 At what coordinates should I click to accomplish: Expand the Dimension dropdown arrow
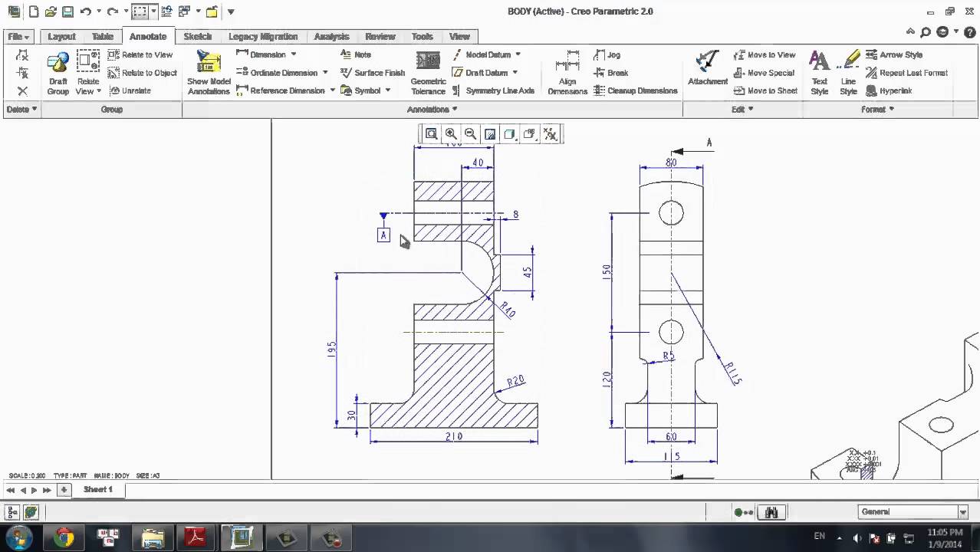(x=294, y=54)
